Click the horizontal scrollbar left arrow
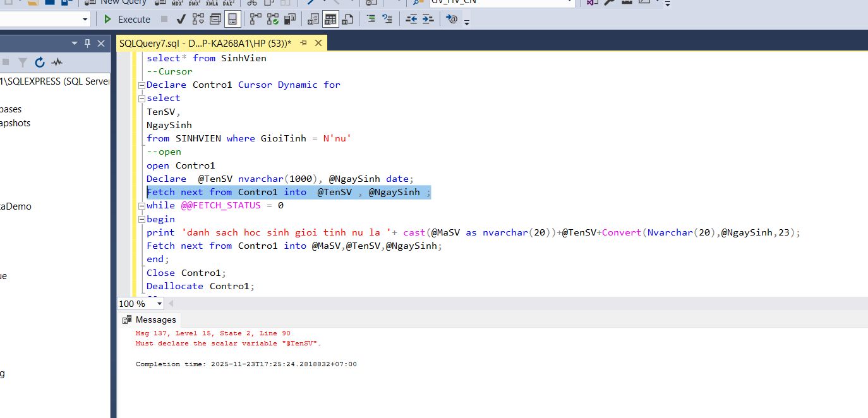The image size is (868, 418). point(171,304)
